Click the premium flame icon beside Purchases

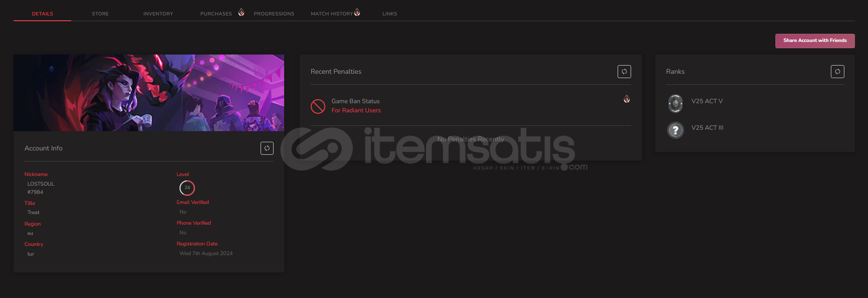point(241,12)
